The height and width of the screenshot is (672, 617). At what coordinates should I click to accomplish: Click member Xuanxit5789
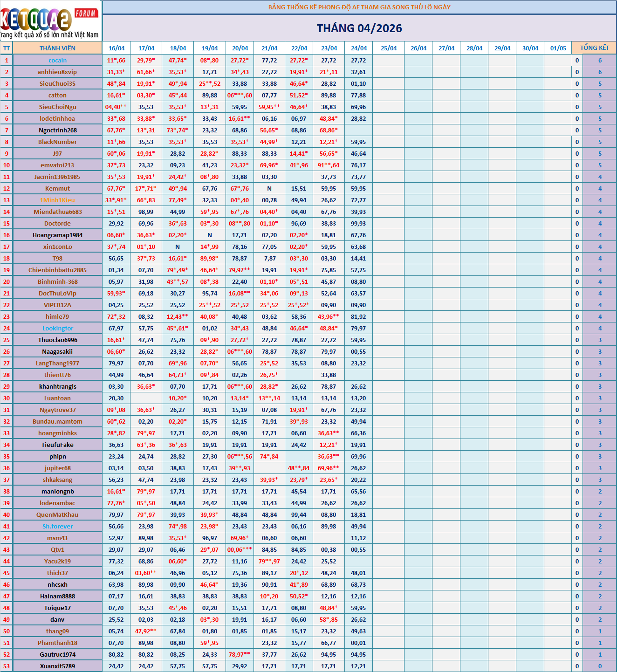(57, 666)
